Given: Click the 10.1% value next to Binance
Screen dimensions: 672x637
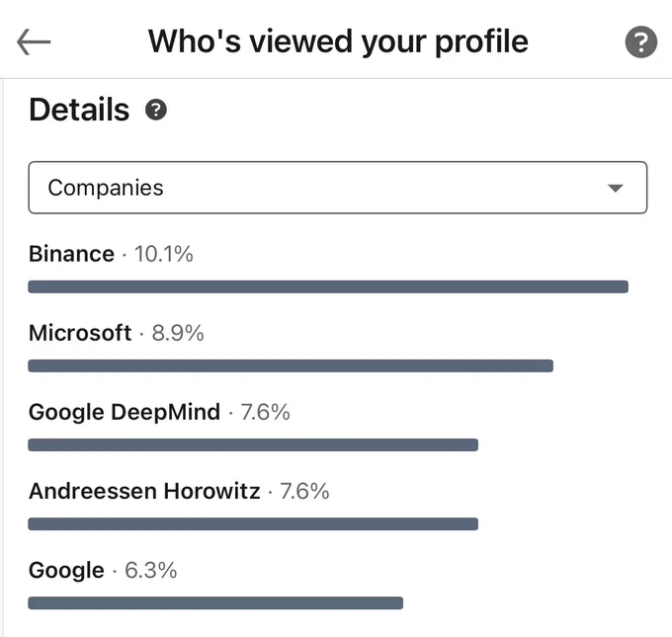Looking at the screenshot, I should 164,254.
